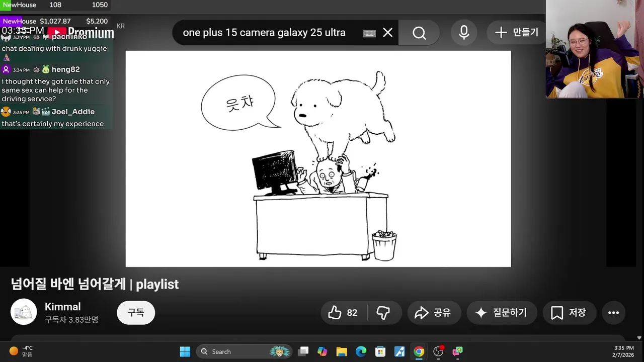
Task: Click the KR region label by the logo
Action: click(x=120, y=26)
